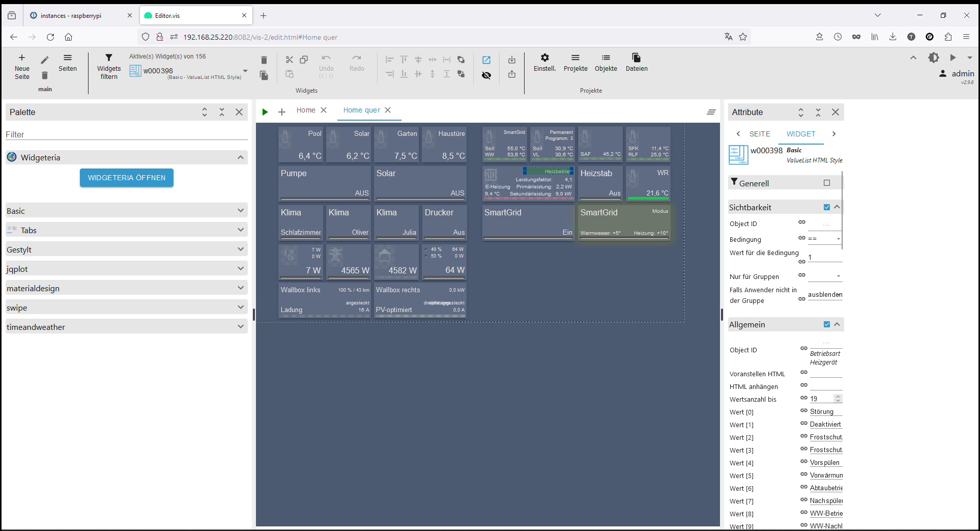980x531 pixels.
Task: Open the Dateien file manager icon
Action: point(637,58)
